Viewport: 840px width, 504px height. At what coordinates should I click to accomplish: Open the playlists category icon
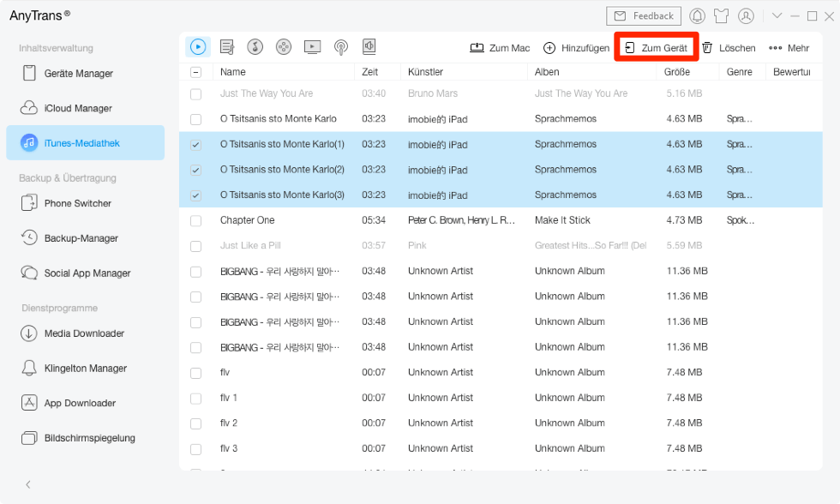click(226, 47)
